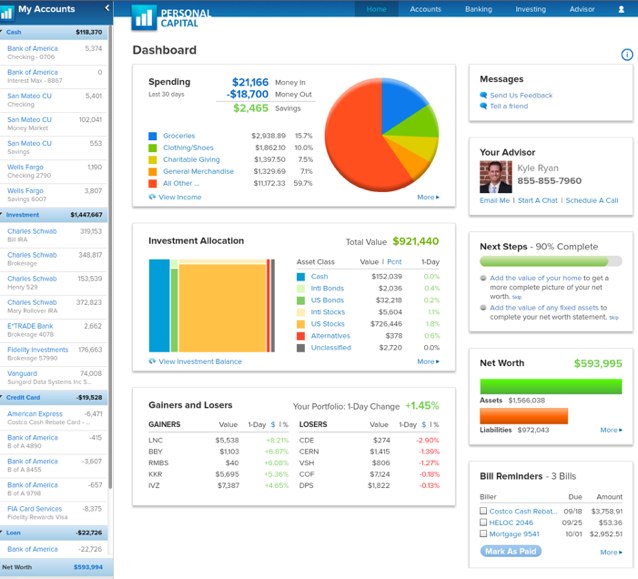
Task: Click the Tell a friend chat icon
Action: 483,106
